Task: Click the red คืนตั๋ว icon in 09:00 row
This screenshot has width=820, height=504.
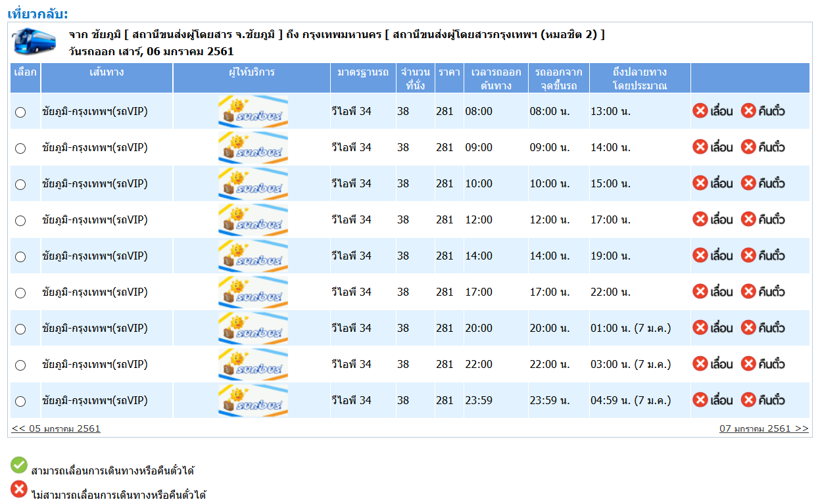Action: [x=748, y=147]
